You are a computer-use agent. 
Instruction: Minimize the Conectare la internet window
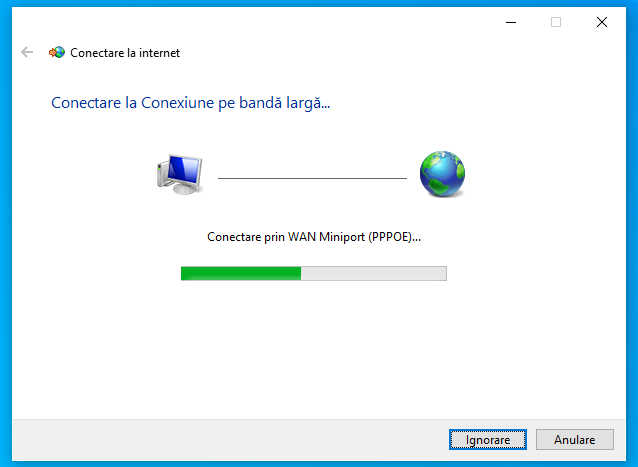click(x=511, y=22)
